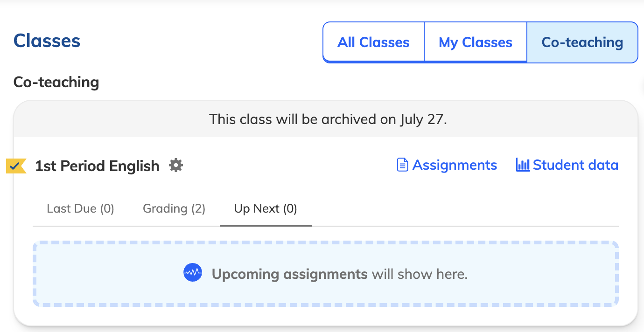Switch to the All Classes filter
Image resolution: width=644 pixels, height=332 pixels.
click(x=373, y=42)
